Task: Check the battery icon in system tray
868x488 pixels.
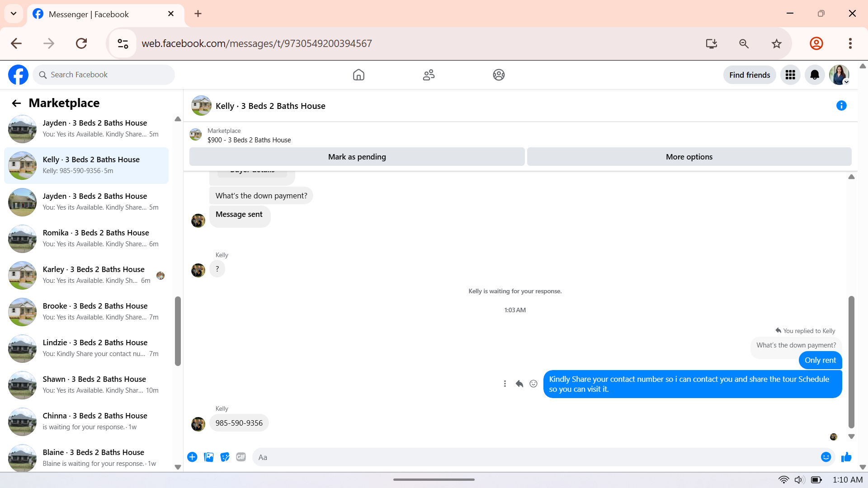Action: [816, 480]
